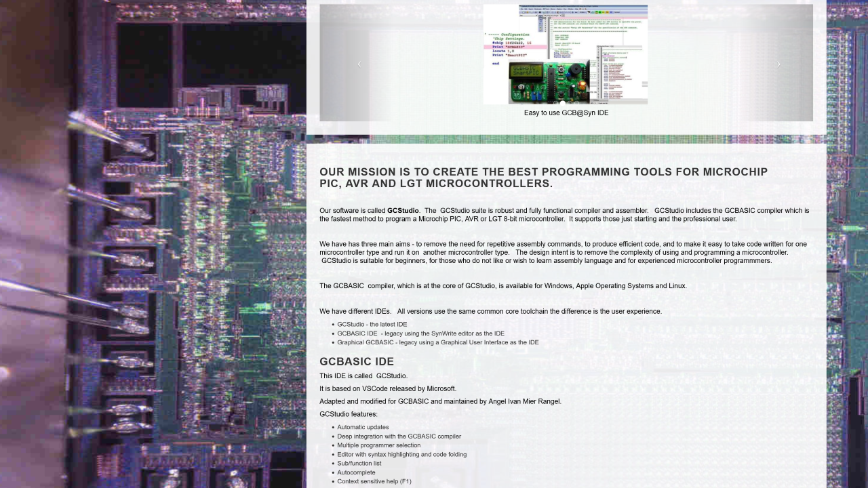
Task: Open the tab-list chevron beside the editor tabs
Action: click(x=563, y=16)
